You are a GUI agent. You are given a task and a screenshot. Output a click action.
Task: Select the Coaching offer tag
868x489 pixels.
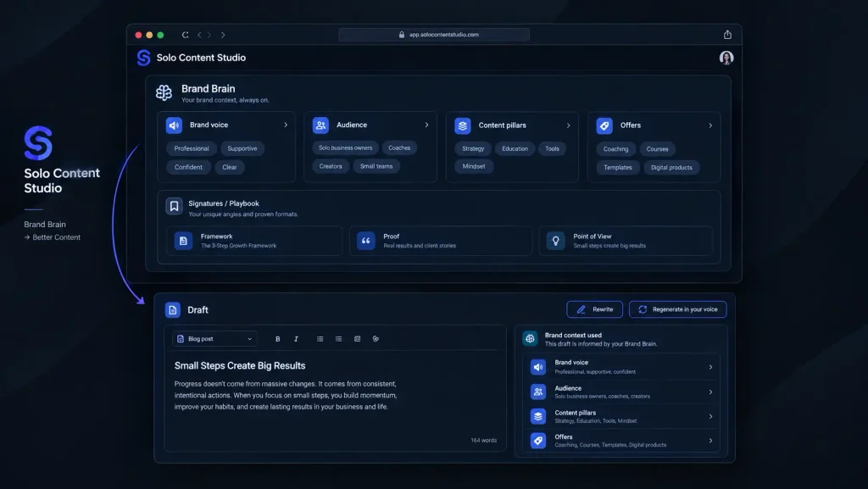tap(615, 149)
